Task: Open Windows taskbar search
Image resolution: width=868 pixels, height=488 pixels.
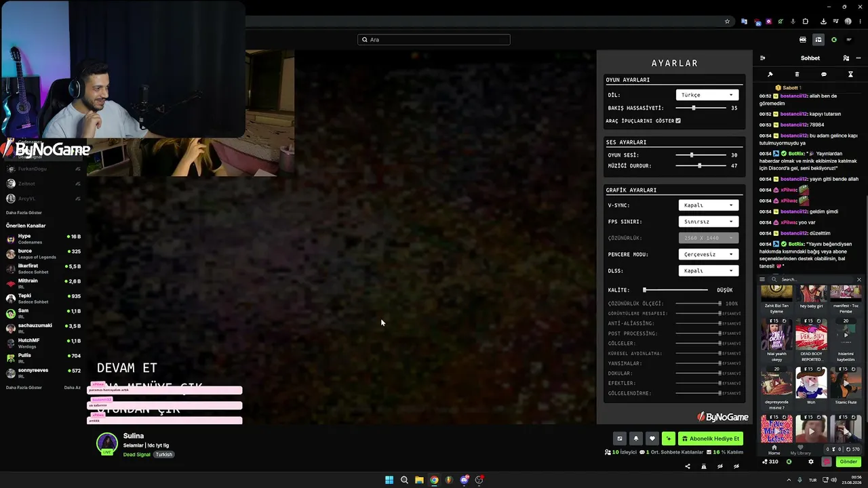Action: click(404, 480)
